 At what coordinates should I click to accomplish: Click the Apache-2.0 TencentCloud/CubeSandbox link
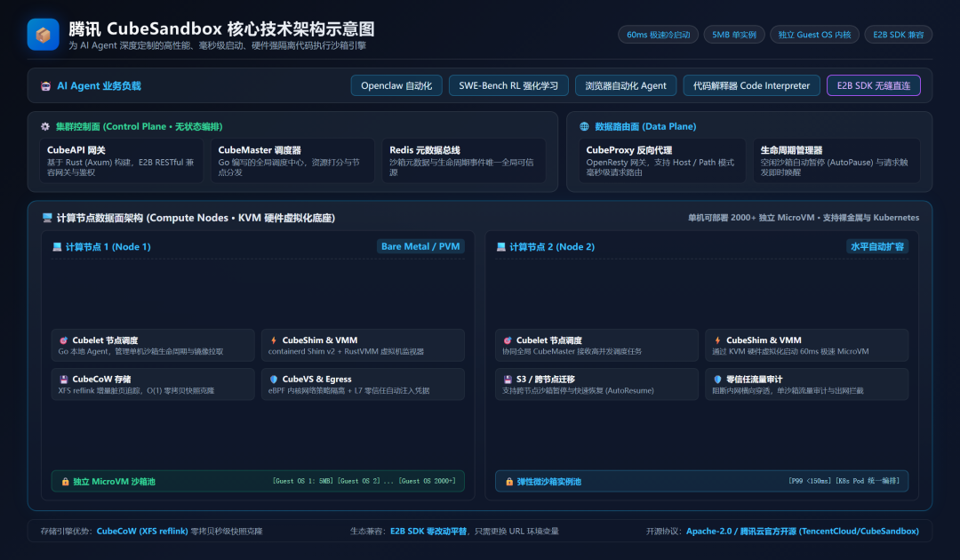[x=802, y=532]
